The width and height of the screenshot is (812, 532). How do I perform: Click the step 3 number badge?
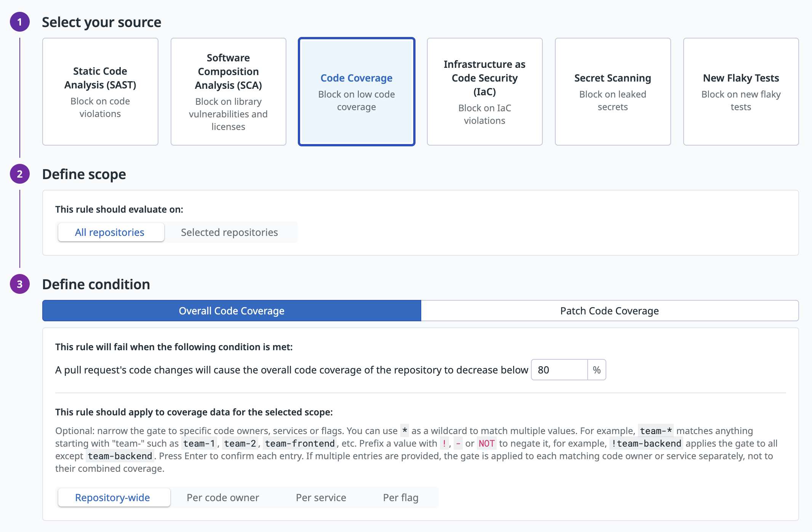click(x=20, y=284)
